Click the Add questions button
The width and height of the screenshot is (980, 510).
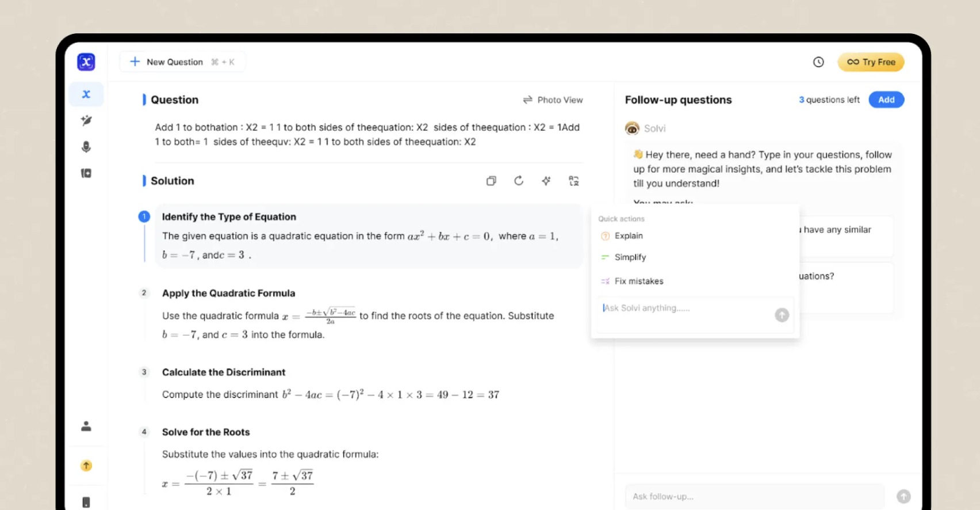886,100
